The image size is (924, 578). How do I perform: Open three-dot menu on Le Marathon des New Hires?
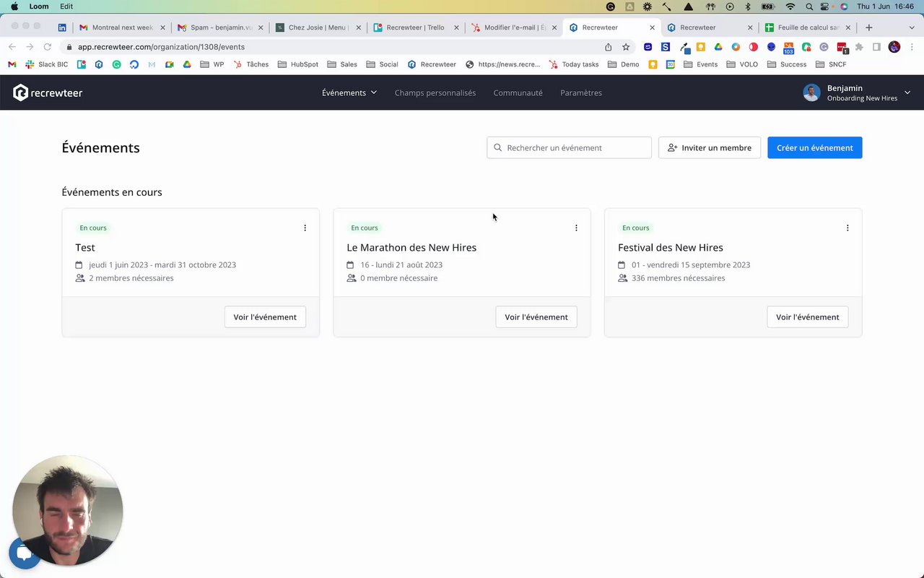[576, 228]
